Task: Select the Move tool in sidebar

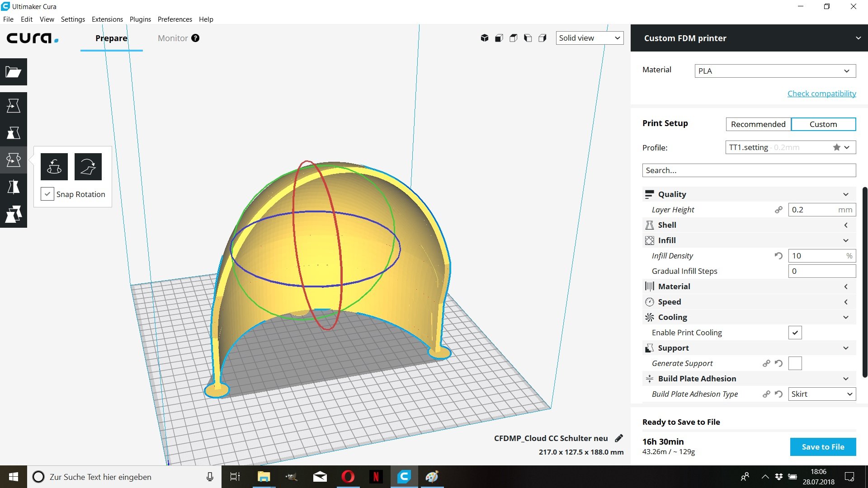Action: tap(14, 106)
